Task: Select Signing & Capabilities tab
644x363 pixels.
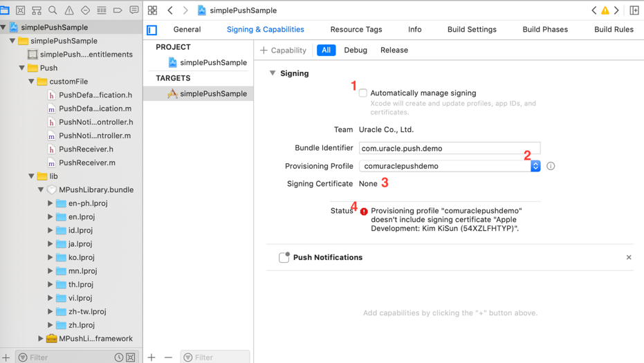Action: [266, 30]
